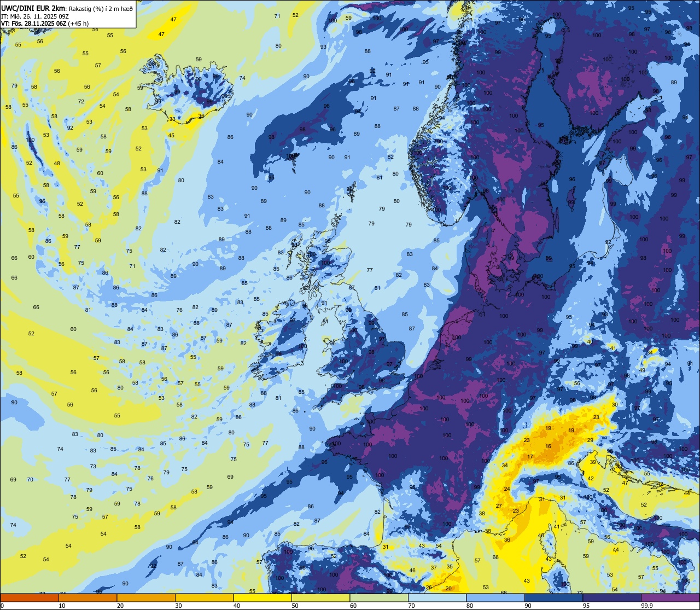Click the humidity value "48" on the map
This screenshot has width=700, height=610.
point(57,164)
